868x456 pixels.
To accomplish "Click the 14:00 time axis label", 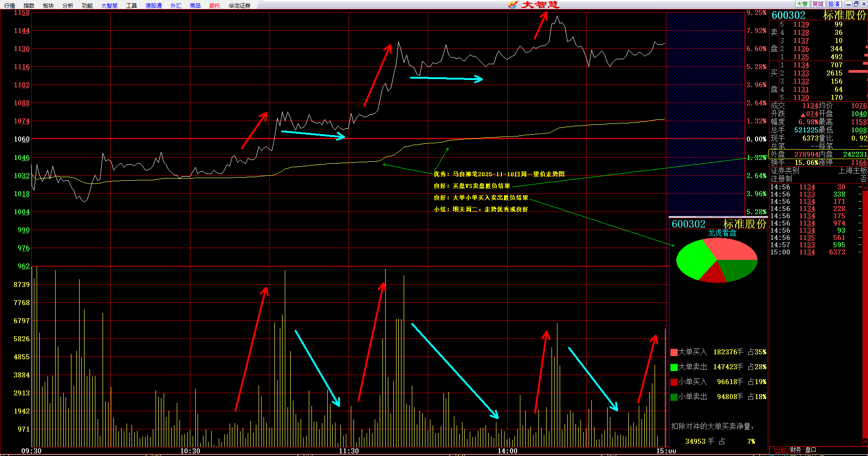I will point(508,451).
